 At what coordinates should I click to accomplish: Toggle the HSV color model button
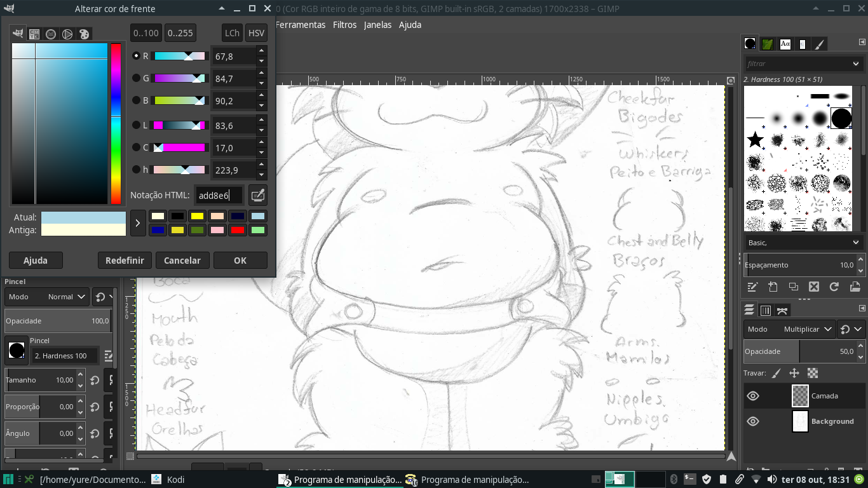[x=256, y=33]
